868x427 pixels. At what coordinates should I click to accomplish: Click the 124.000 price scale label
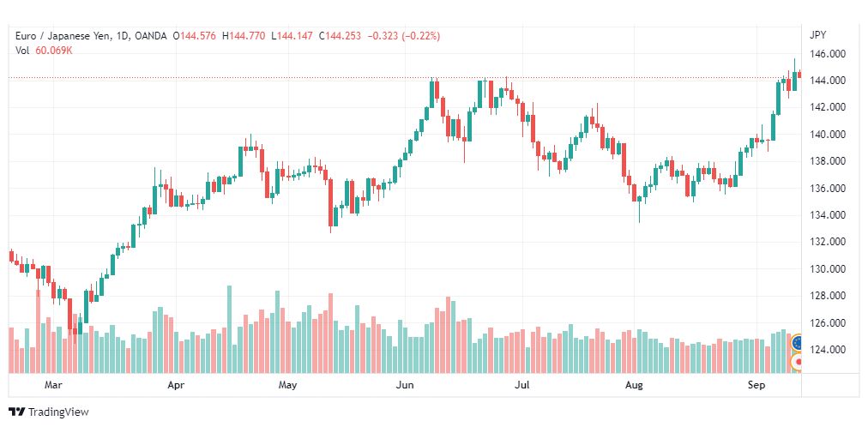click(x=829, y=350)
